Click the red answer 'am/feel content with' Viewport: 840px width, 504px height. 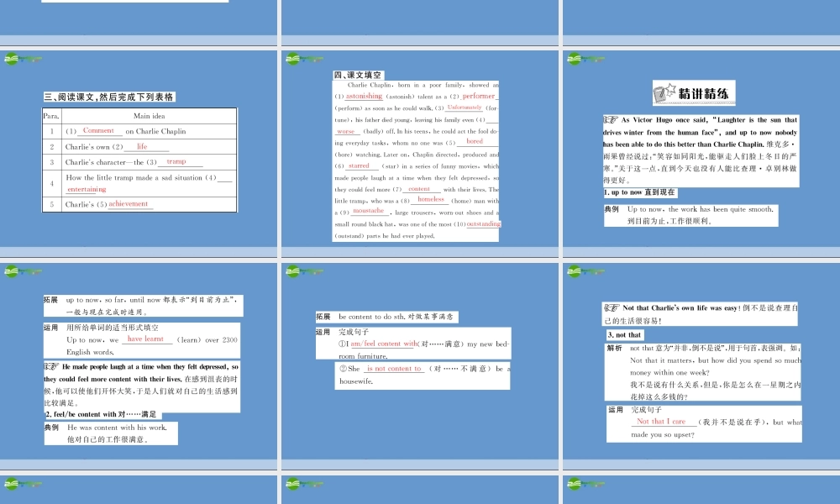point(384,344)
